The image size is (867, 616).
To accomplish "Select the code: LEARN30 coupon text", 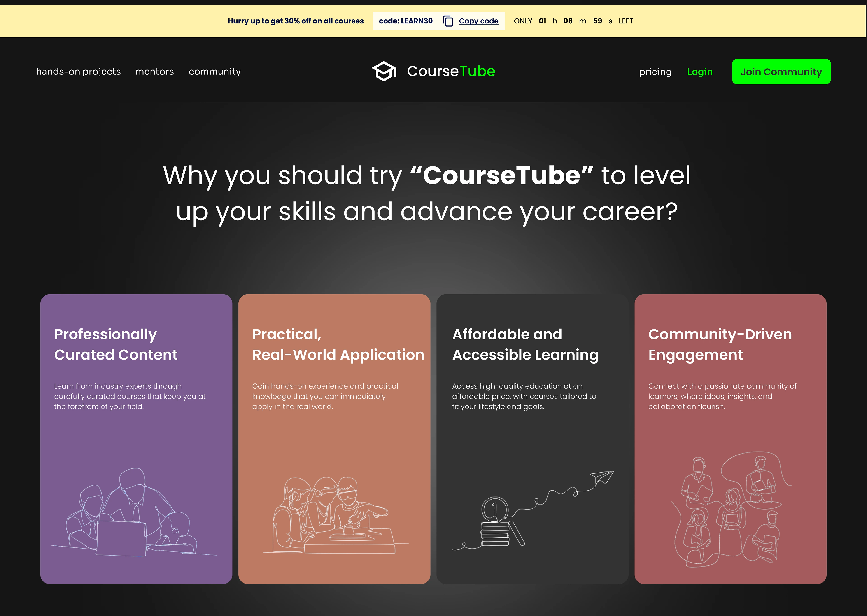I will tap(406, 21).
